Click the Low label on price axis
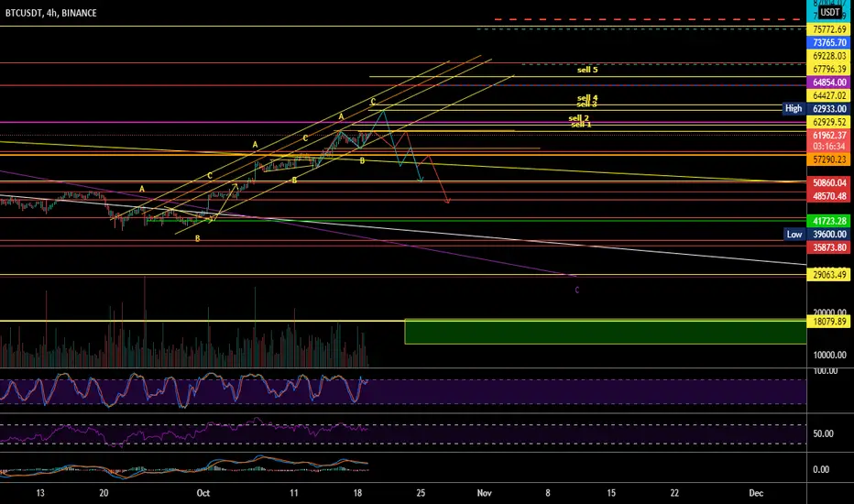854x504 pixels. 794,235
